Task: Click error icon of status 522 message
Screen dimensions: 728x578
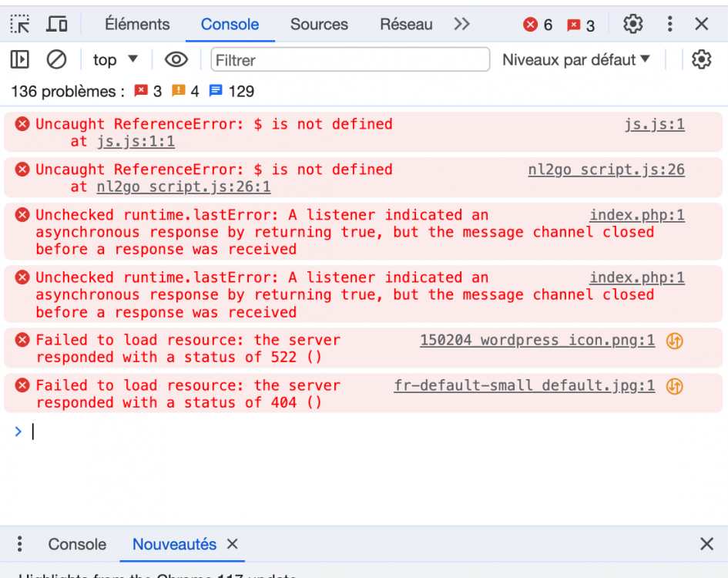Action: (x=22, y=340)
